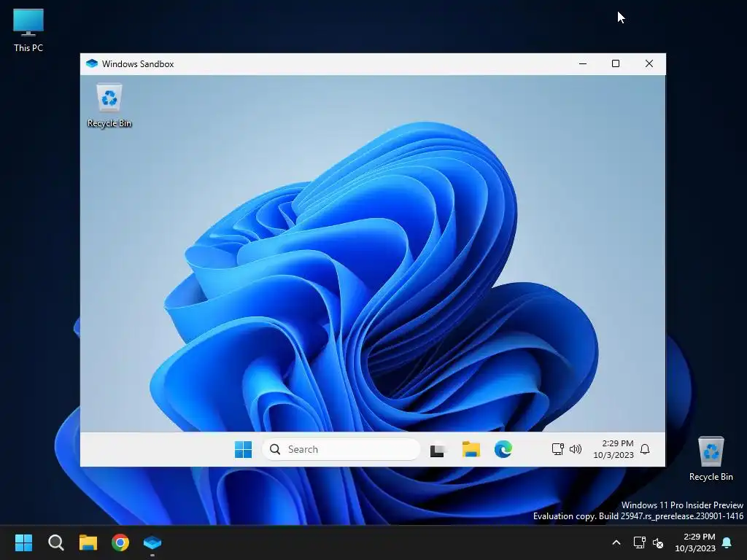The width and height of the screenshot is (747, 560).
Task: Open the host taskbar search icon
Action: 55,542
